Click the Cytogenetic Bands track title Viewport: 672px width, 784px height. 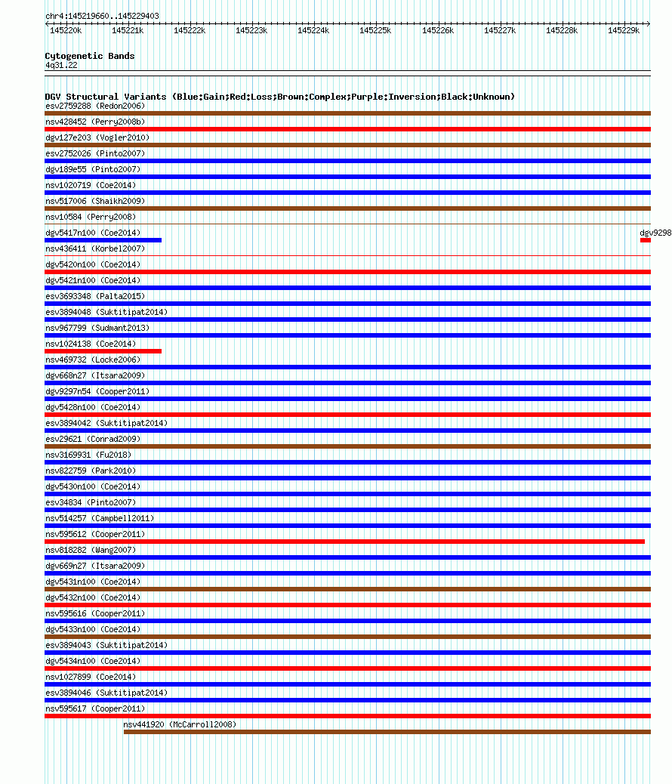tap(90, 56)
